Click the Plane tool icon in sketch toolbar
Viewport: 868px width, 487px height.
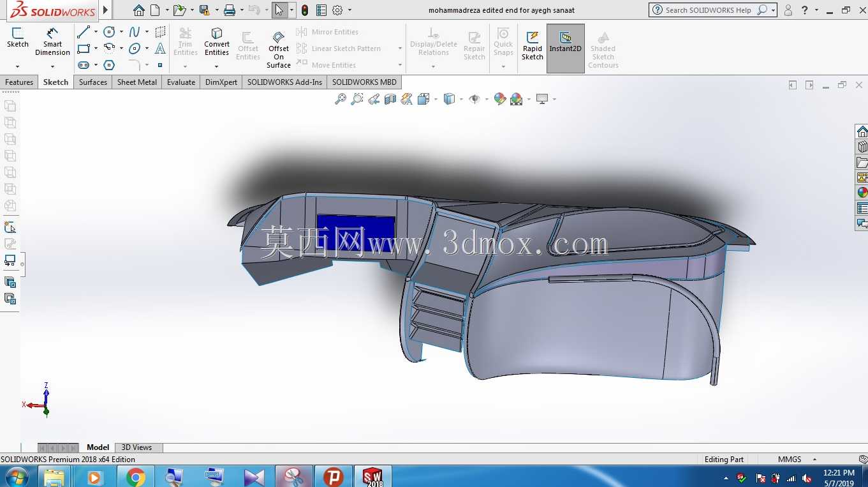160,32
